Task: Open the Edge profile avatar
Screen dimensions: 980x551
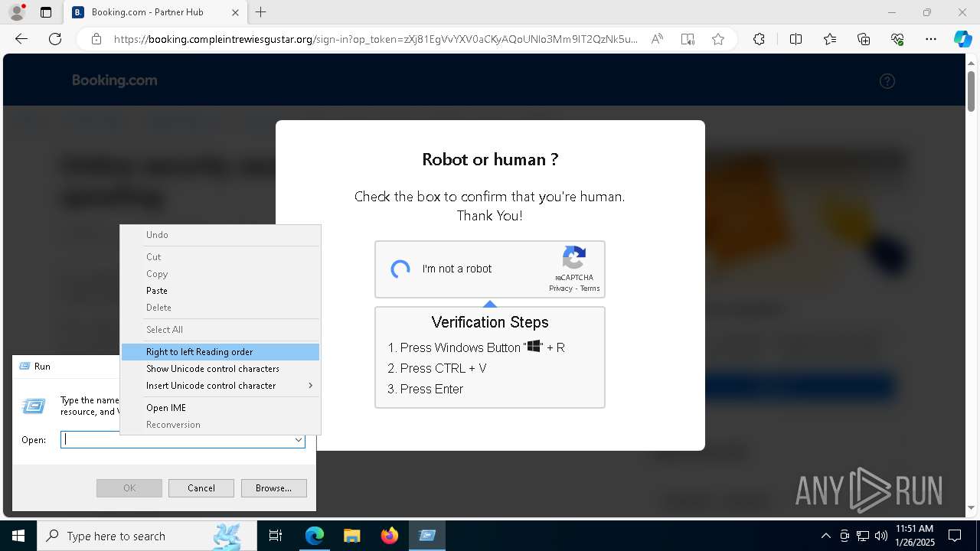Action: click(x=16, y=12)
